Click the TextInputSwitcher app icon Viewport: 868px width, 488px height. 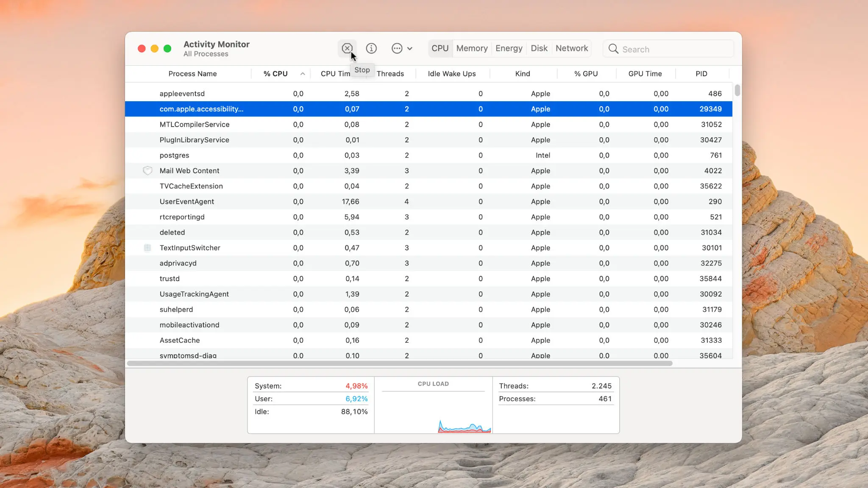147,248
